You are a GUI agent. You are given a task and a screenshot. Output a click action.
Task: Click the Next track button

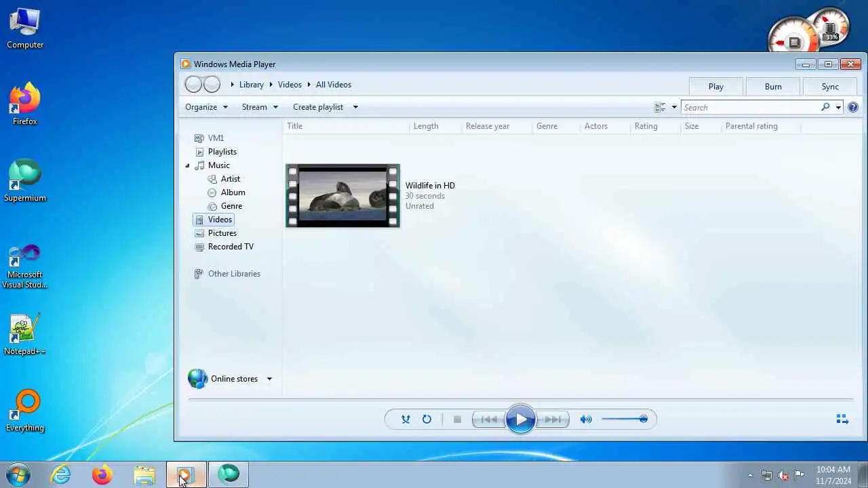[x=553, y=419]
